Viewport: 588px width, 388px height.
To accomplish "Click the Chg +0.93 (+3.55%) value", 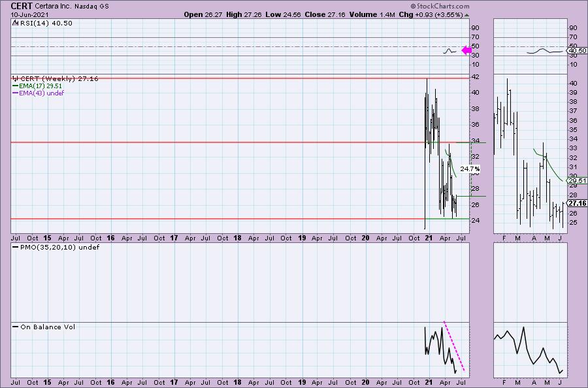I will point(431,14).
